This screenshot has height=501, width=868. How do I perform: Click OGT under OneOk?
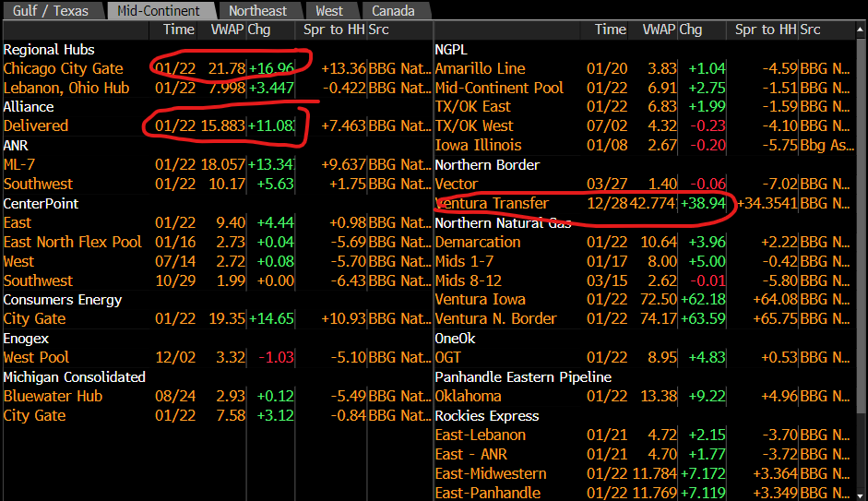[x=645, y=358]
